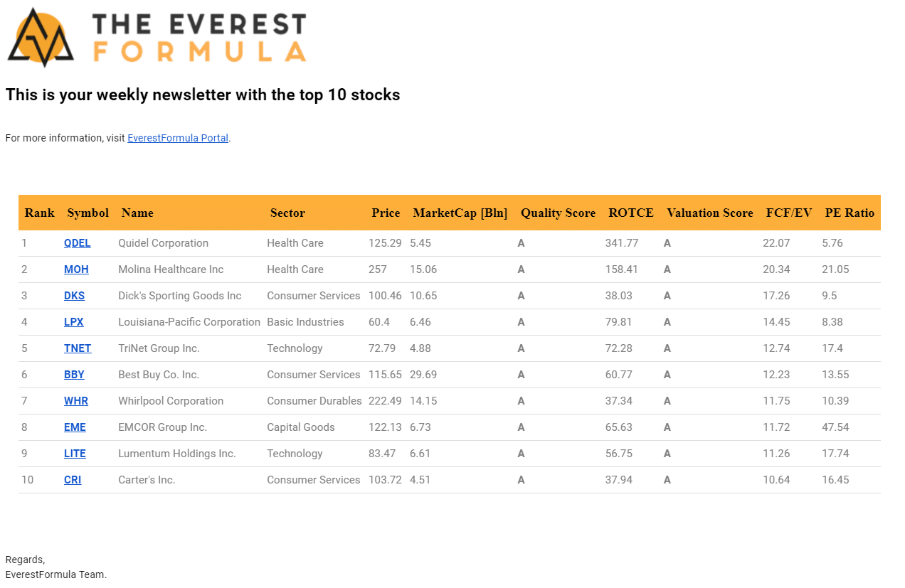Click Best Buy's market cap 29.69
This screenshot has width=905, height=588.
point(423,375)
